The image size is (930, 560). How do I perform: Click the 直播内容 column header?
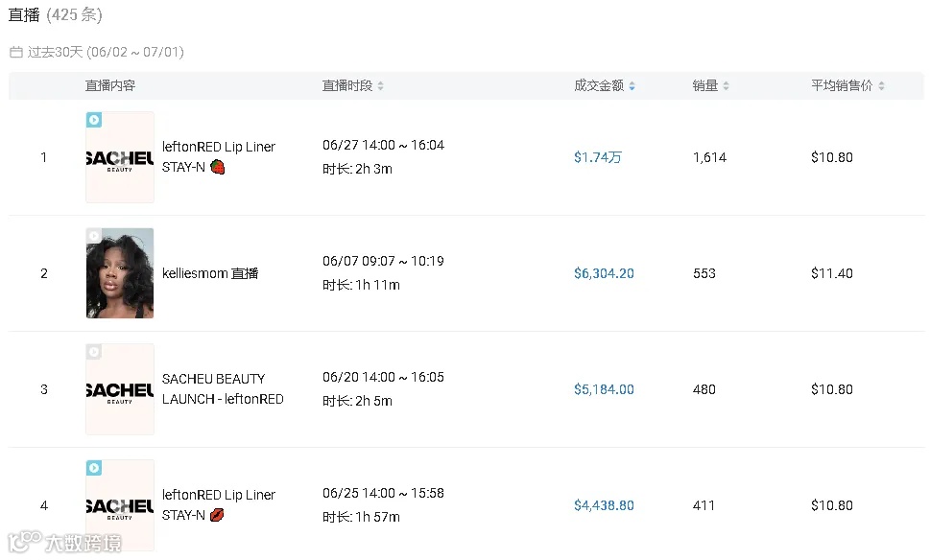pyautogui.click(x=110, y=86)
